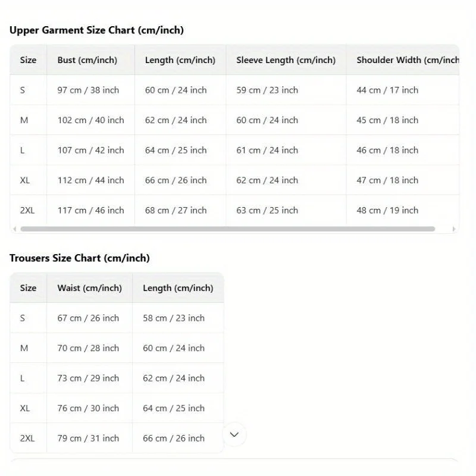Select the 59 cm / 23 inch sleeve cell
Image resolution: width=476 pixels, height=476 pixels.
[x=267, y=90]
